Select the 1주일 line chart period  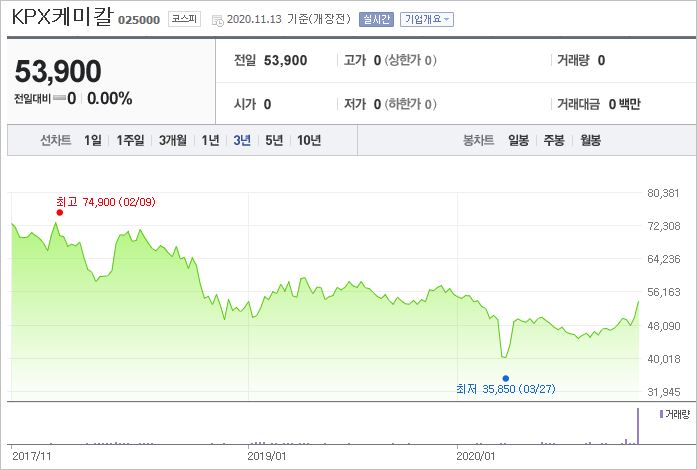click(130, 141)
